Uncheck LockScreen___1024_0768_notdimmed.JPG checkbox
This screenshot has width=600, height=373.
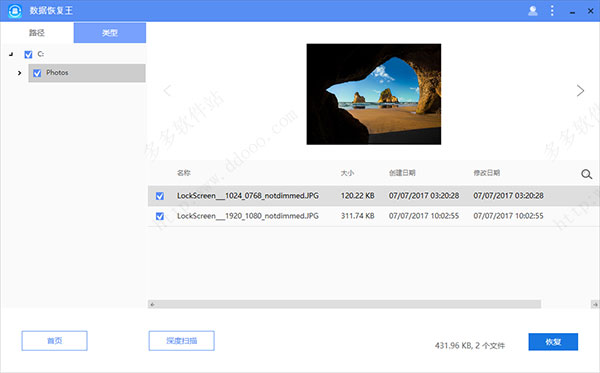pos(160,196)
